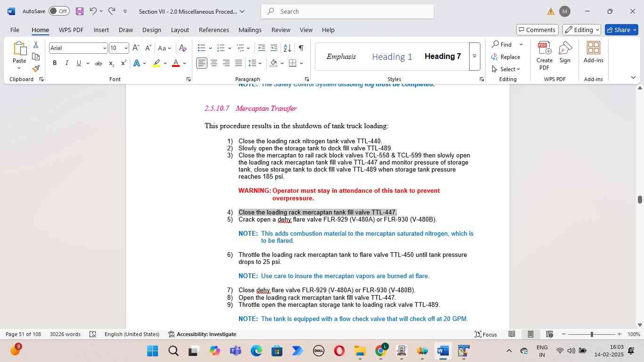
Task: Apply the Heading 1 style
Action: pyautogui.click(x=392, y=57)
